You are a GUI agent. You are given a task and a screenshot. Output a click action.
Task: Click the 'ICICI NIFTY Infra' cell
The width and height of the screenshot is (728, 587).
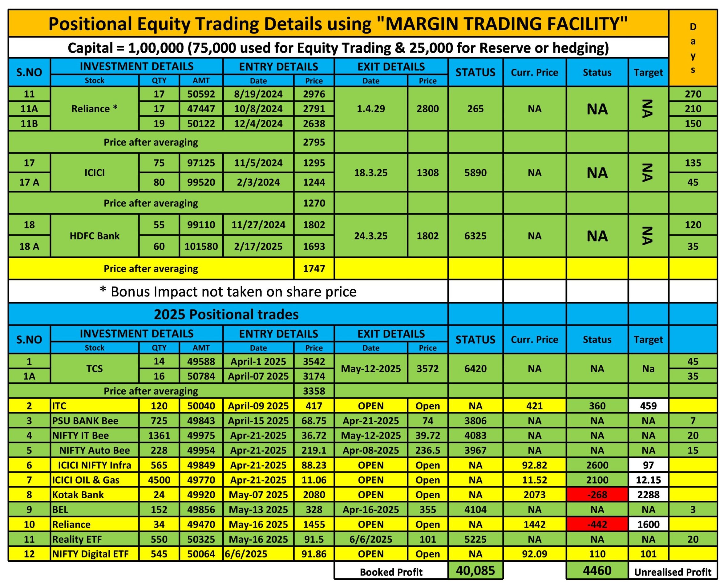94,465
